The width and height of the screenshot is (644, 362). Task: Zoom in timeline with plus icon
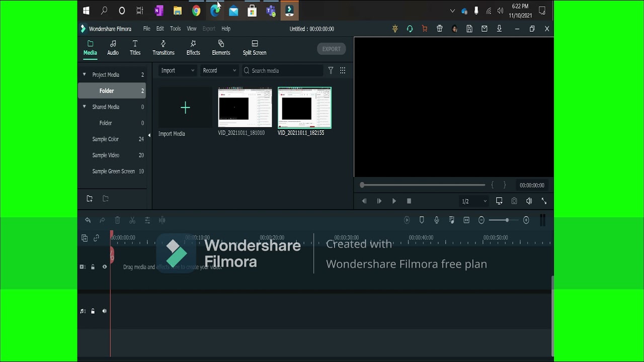[x=526, y=220]
